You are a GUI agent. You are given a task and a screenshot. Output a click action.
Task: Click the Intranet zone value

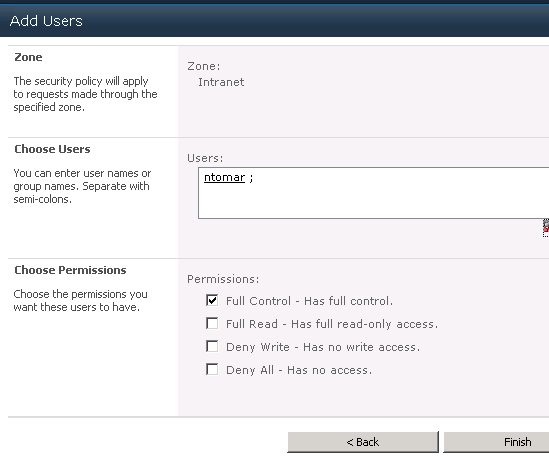(221, 82)
